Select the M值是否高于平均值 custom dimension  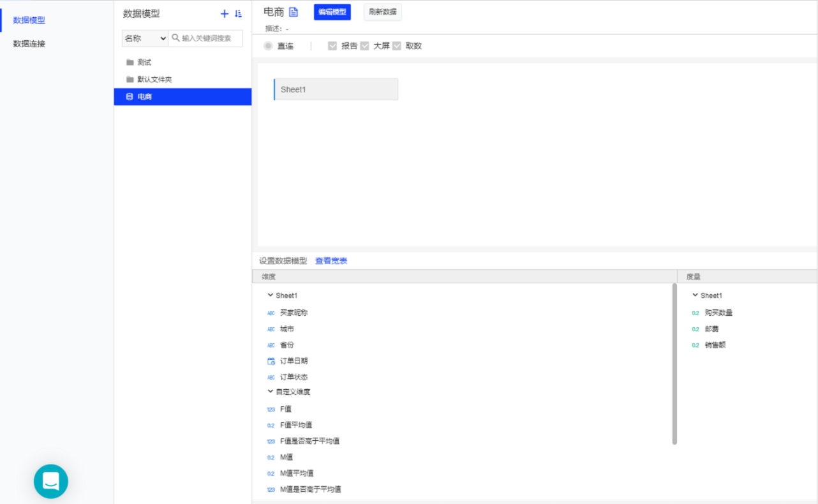[310, 489]
